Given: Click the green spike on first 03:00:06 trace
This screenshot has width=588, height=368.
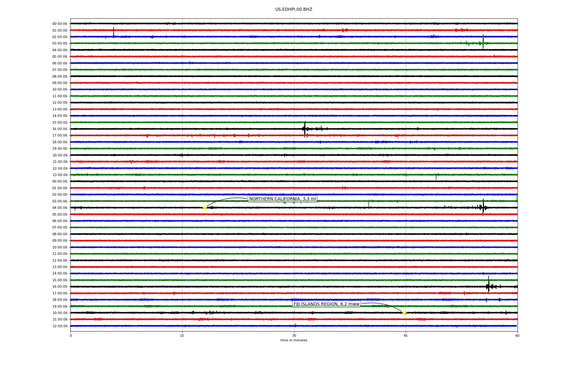Looking at the screenshot, I should pyautogui.click(x=483, y=41).
